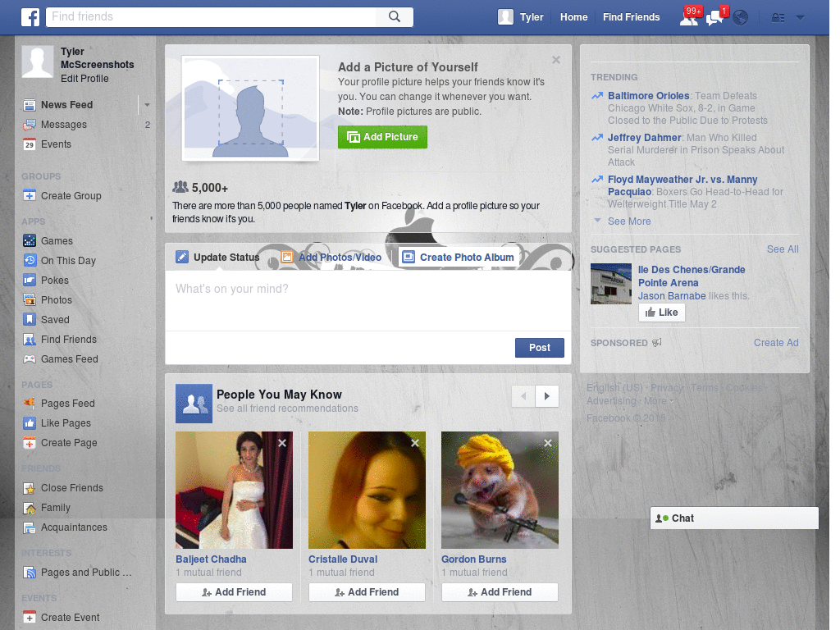Click the search magnifier button

tap(395, 16)
